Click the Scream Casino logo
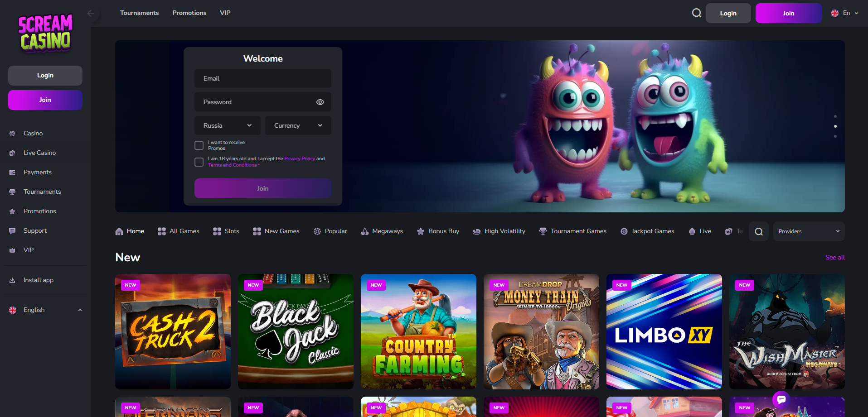The height and width of the screenshot is (417, 868). 45,33
